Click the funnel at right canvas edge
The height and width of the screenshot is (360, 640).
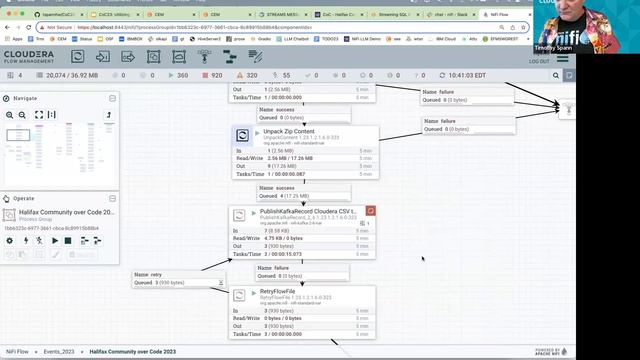tap(568, 109)
